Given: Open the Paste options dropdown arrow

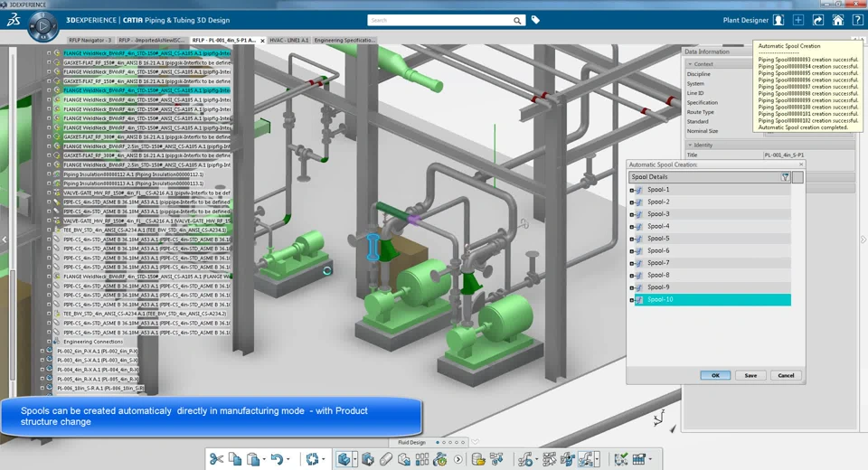Looking at the screenshot, I should 264,459.
